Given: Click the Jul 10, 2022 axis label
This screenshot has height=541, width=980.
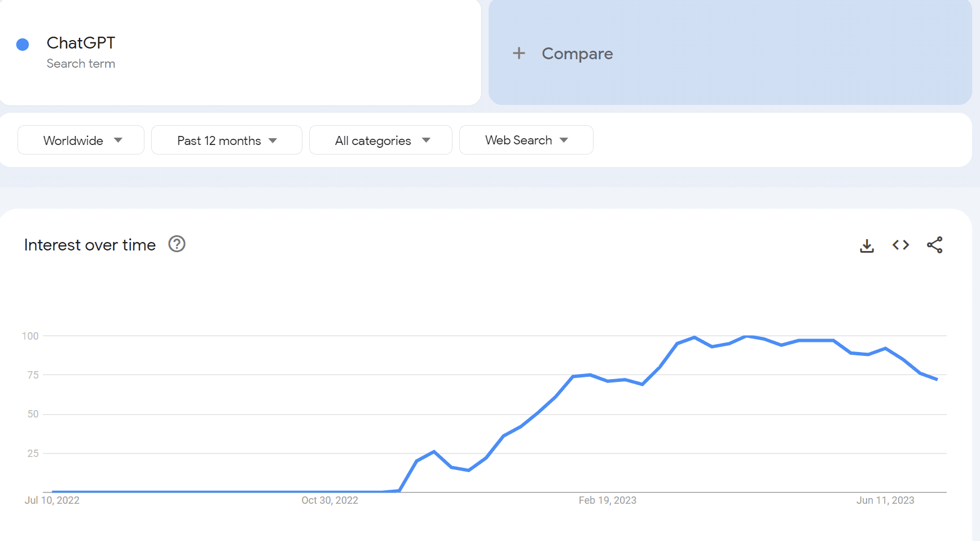Looking at the screenshot, I should (x=52, y=500).
